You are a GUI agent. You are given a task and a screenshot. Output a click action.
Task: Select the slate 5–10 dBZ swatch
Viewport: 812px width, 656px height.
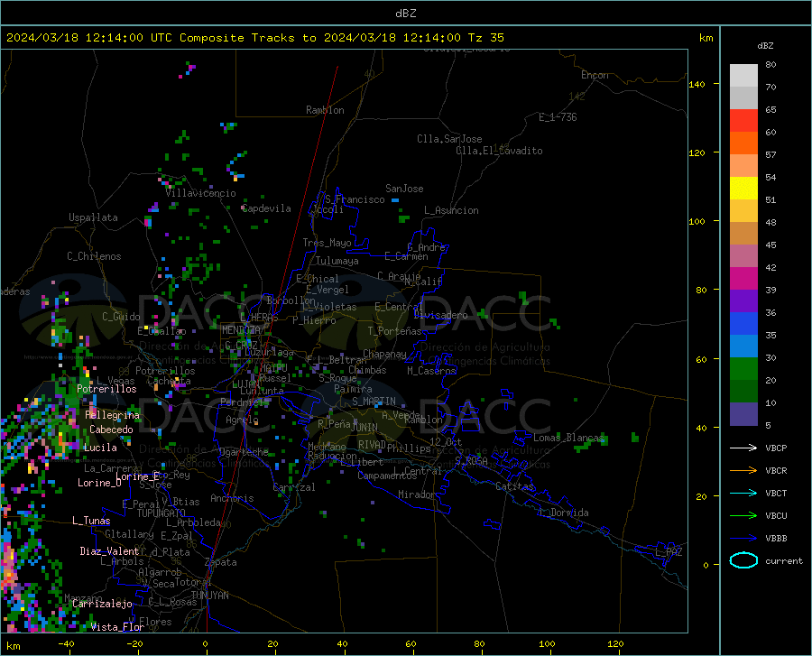[x=743, y=414]
